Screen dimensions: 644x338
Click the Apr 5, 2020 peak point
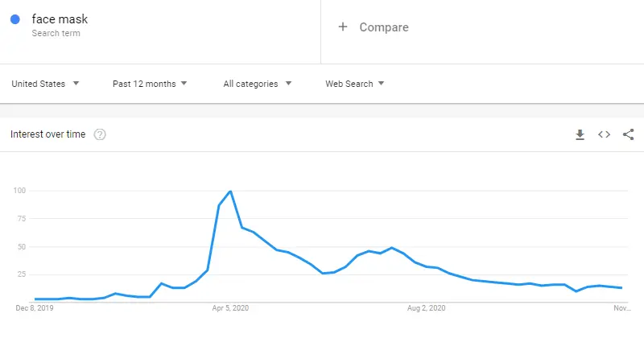[230, 191]
